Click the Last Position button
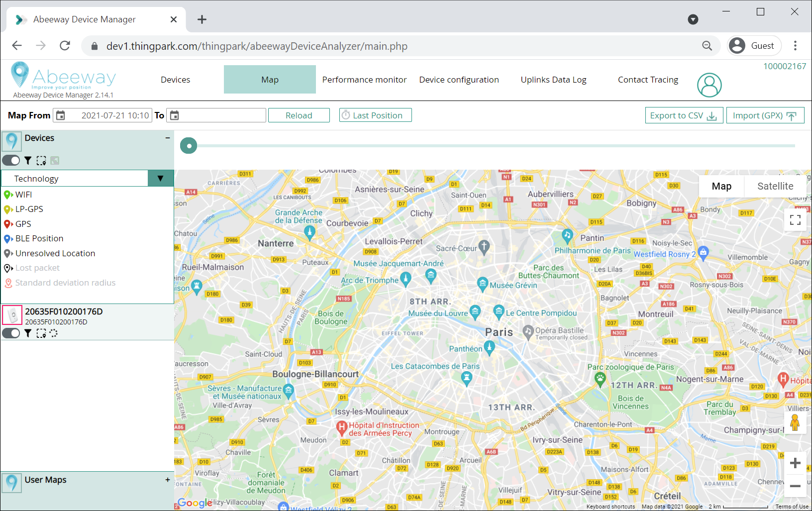Screen dimensions: 812x511 tap(376, 115)
